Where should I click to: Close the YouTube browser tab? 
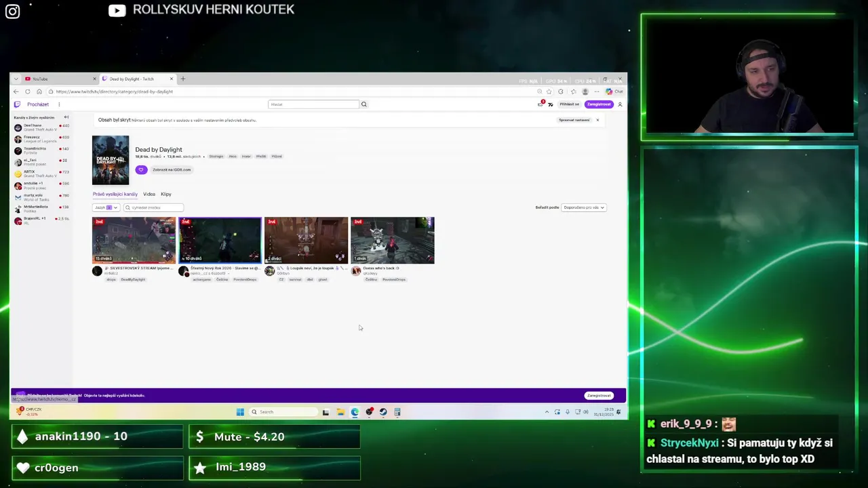click(95, 79)
